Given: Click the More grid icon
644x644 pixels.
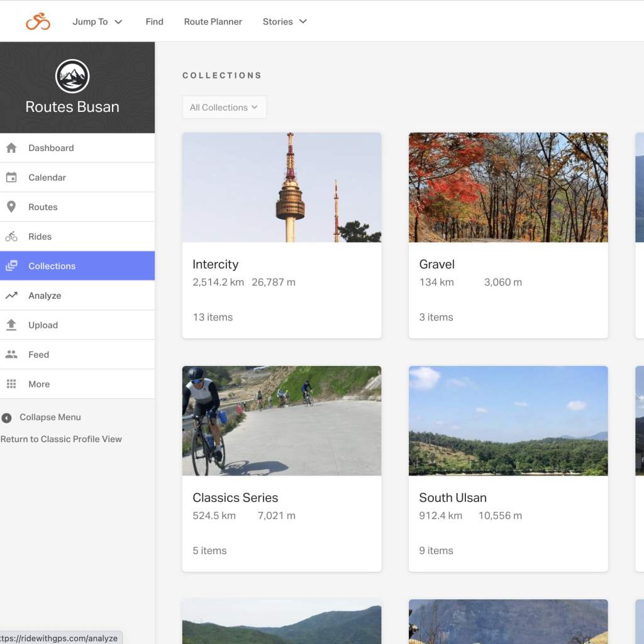Looking at the screenshot, I should (x=11, y=384).
